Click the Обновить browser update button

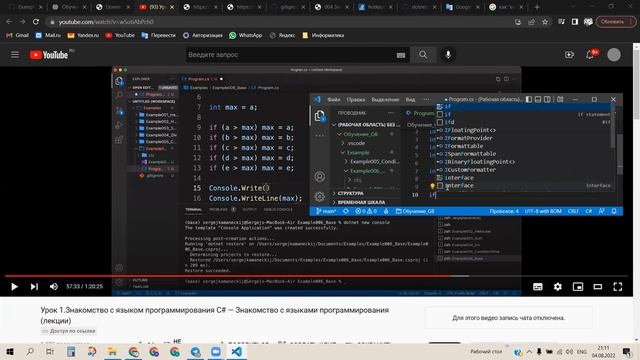pyautogui.click(x=616, y=22)
